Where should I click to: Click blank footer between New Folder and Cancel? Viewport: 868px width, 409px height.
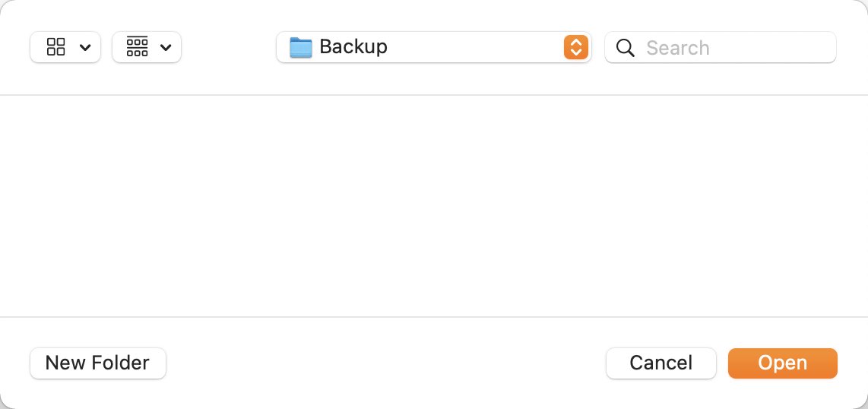[386, 363]
